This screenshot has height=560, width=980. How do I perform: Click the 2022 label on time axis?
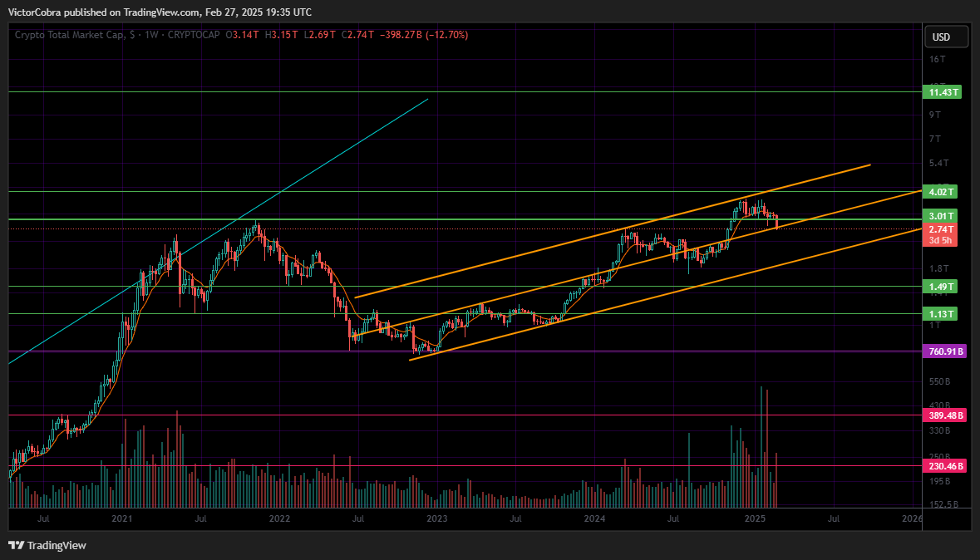tap(279, 518)
